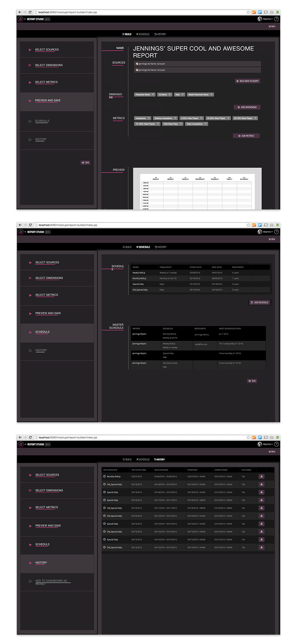Viewport: 297px width, 644px height.
Task: Sort history by Started column
Action: [x=193, y=470]
